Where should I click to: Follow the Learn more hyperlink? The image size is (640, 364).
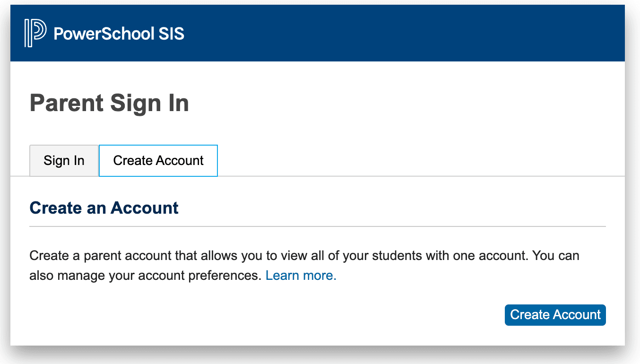[x=300, y=275]
